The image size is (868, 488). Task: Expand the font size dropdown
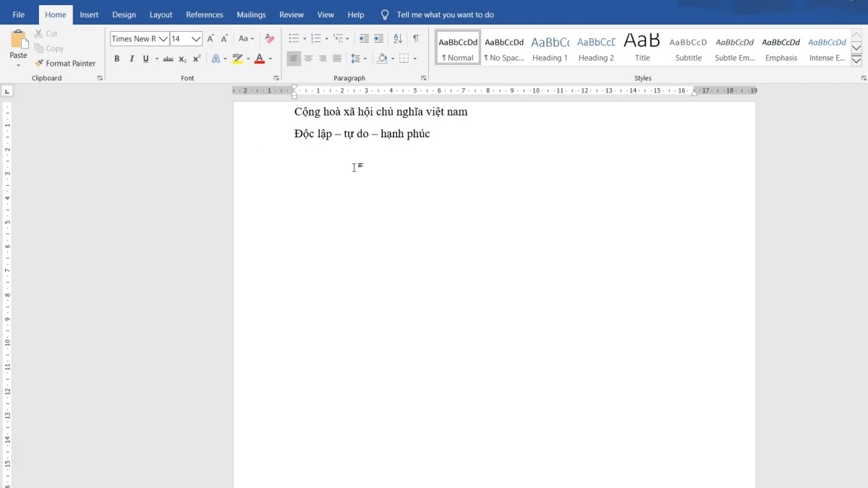pos(196,39)
